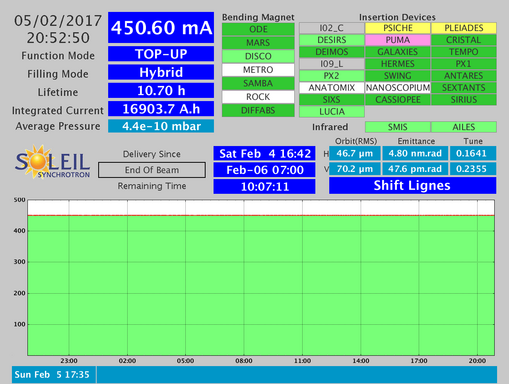Screen dimensions: 509x384
Task: Click the Average Pressure 4.4e-10 mbar field
Action: coord(161,126)
